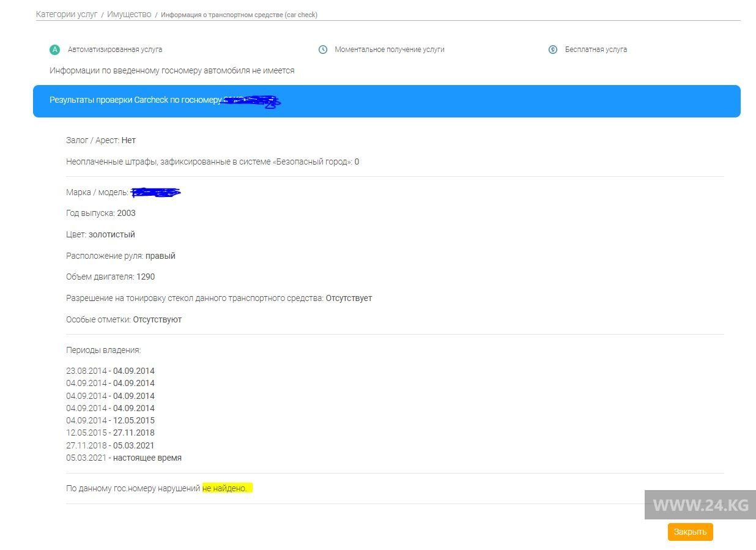Click the Автоматизированная услуга label
756x550 pixels.
point(115,50)
